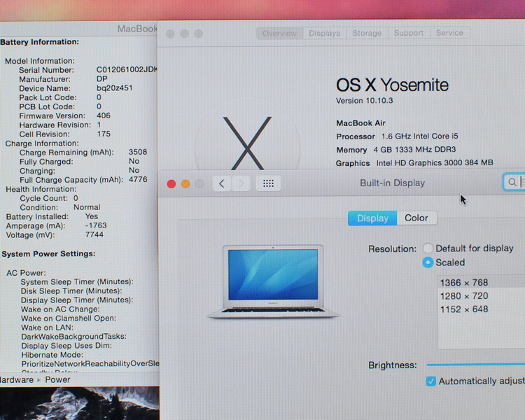The height and width of the screenshot is (420, 525).
Task: Click the Cycle Count row
Action: tap(49, 198)
